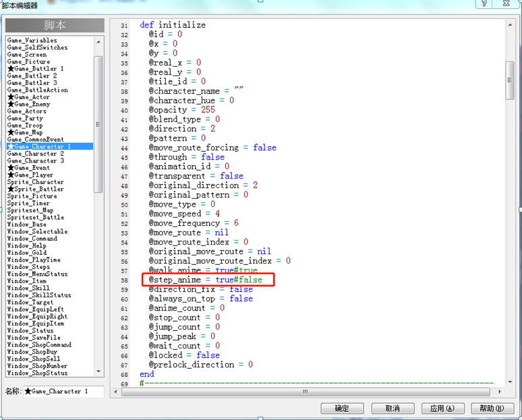
Task: Select starred Game_Map script
Action: click(25, 132)
